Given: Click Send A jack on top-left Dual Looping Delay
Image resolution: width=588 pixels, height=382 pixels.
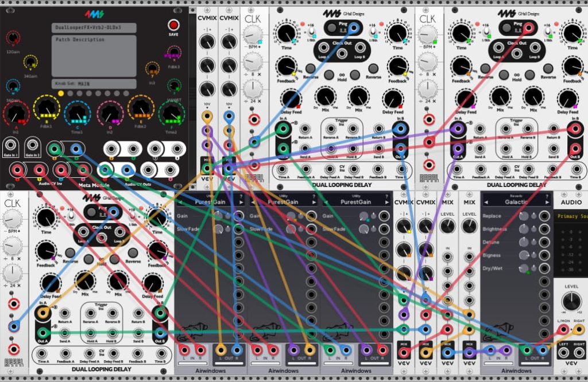Looking at the screenshot, I should click(x=305, y=149).
